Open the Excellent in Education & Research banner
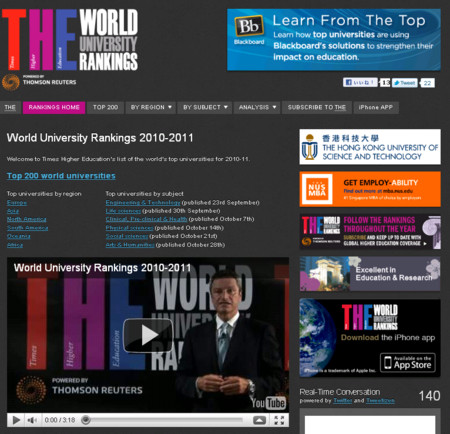 pos(370,274)
